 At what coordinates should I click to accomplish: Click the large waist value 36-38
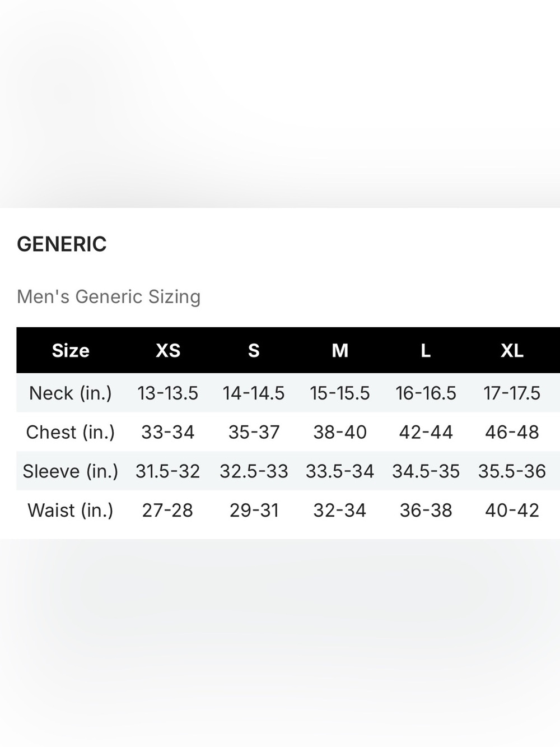point(426,510)
